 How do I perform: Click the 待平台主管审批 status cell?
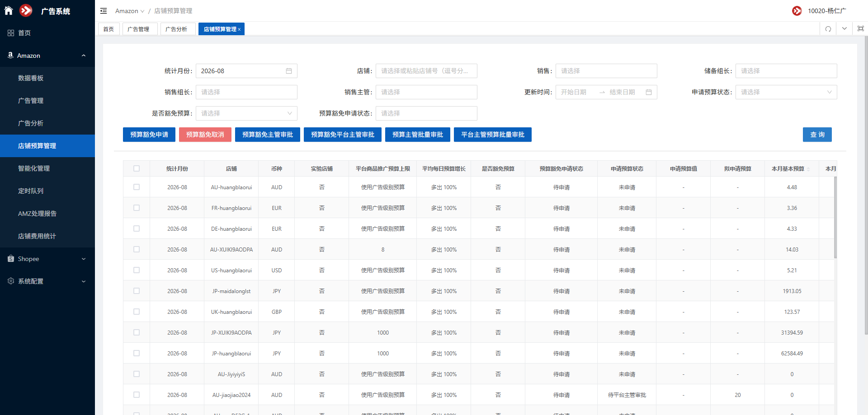627,395
